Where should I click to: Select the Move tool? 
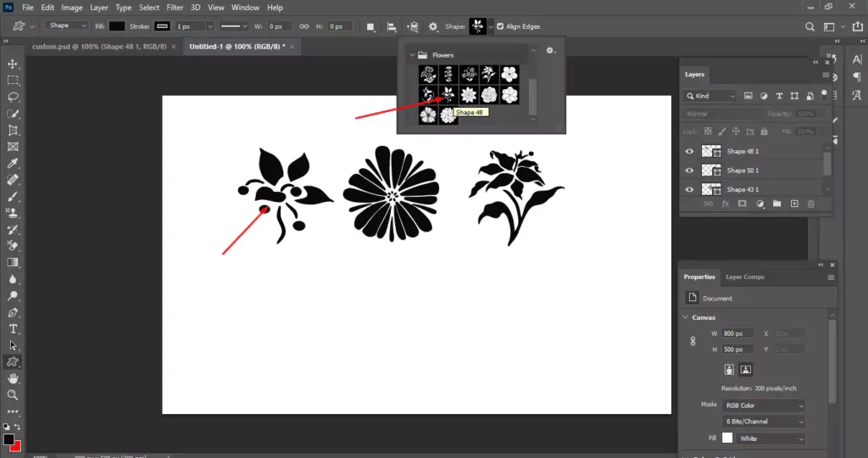click(x=13, y=64)
